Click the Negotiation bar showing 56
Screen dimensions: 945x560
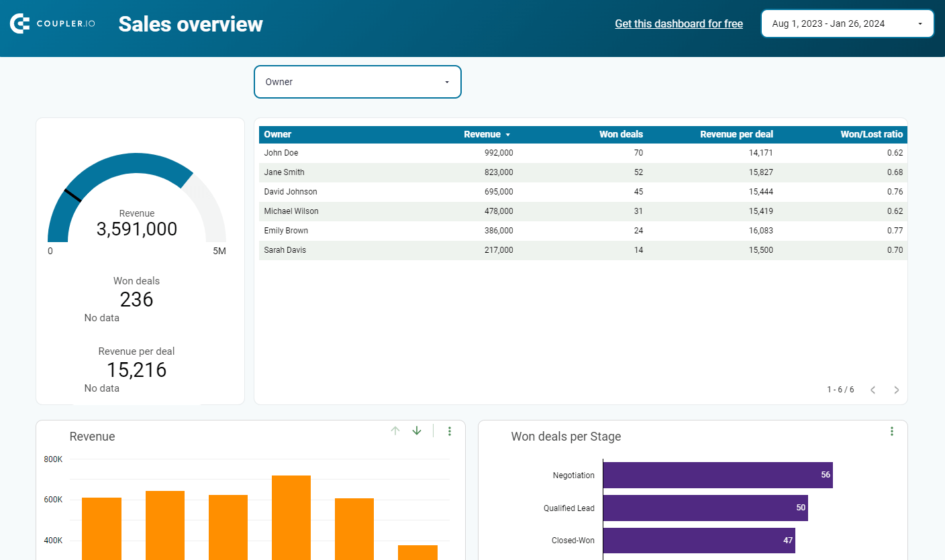[x=718, y=475]
